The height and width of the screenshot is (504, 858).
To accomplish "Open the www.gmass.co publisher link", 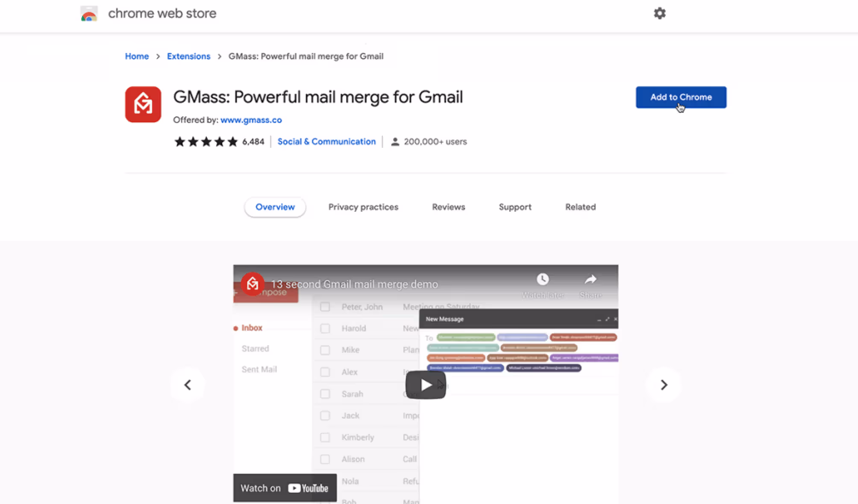I will point(251,120).
